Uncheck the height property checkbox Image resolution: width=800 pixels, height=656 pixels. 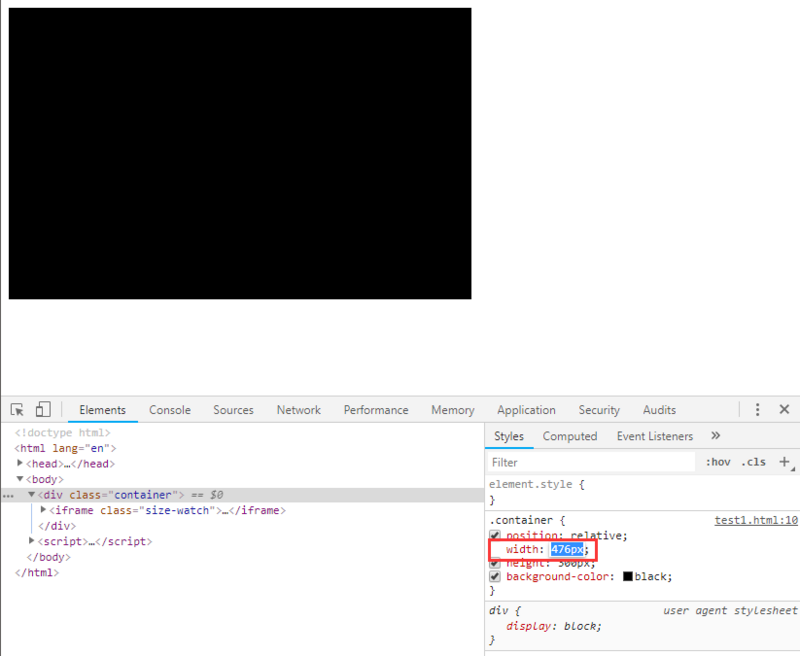494,563
